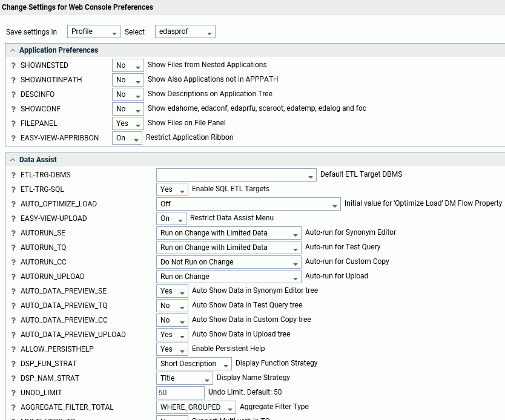This screenshot has width=505, height=420.
Task: Click help icon for ETL-TRG-DBMS
Action: 13,175
